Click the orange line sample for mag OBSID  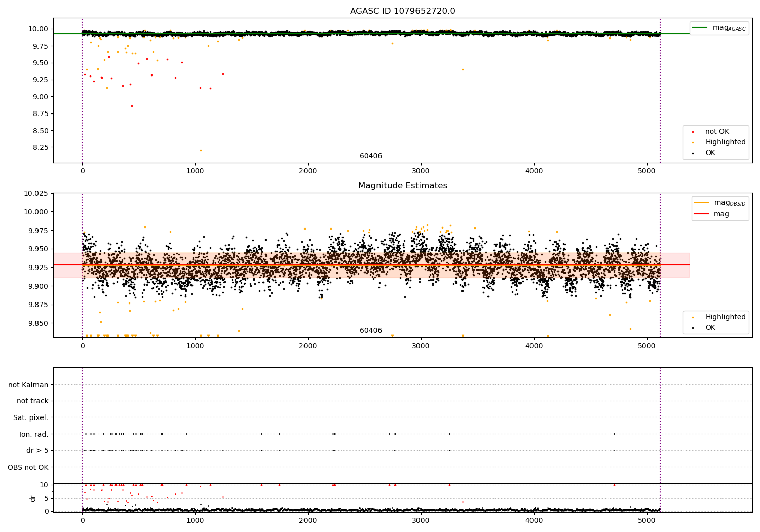click(702, 203)
